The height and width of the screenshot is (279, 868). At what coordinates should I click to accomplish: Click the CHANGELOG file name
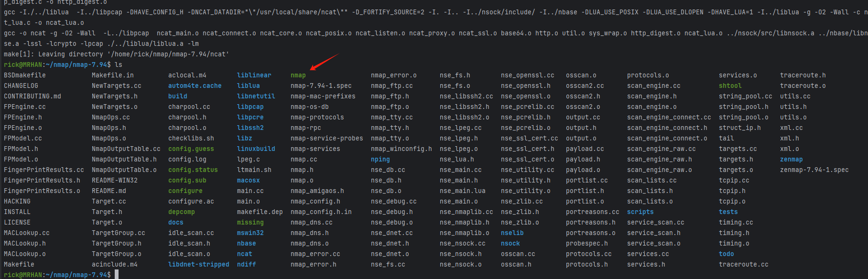tap(21, 86)
